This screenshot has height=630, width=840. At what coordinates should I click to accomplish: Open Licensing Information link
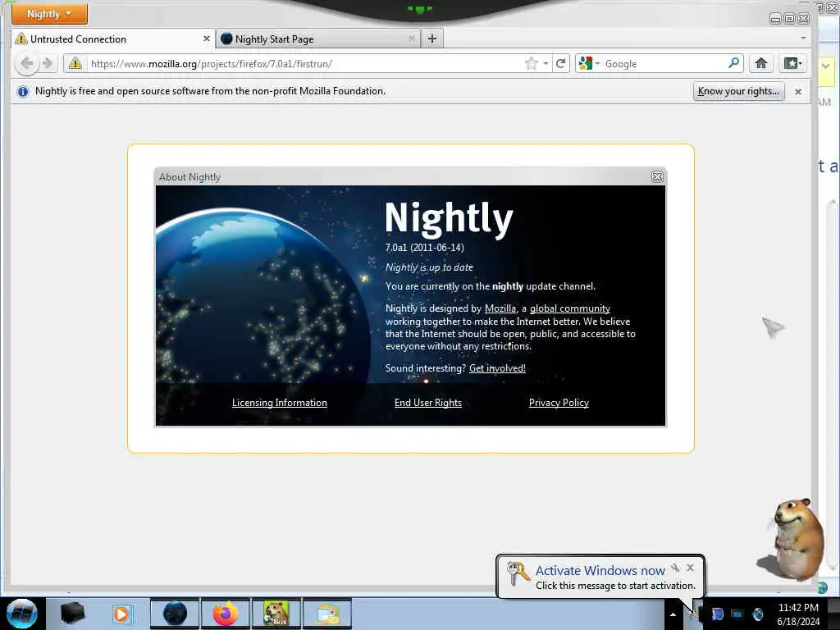pos(279,403)
